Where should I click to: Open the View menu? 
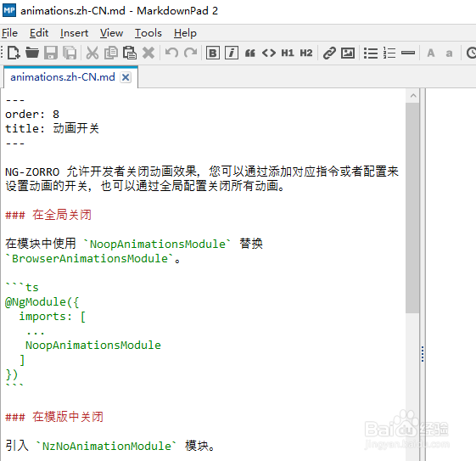pyautogui.click(x=111, y=33)
